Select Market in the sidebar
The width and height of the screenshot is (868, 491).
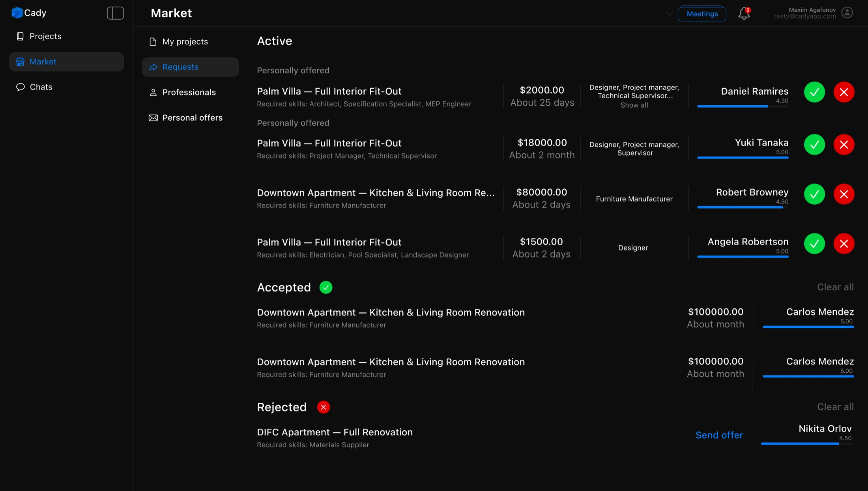(x=66, y=62)
